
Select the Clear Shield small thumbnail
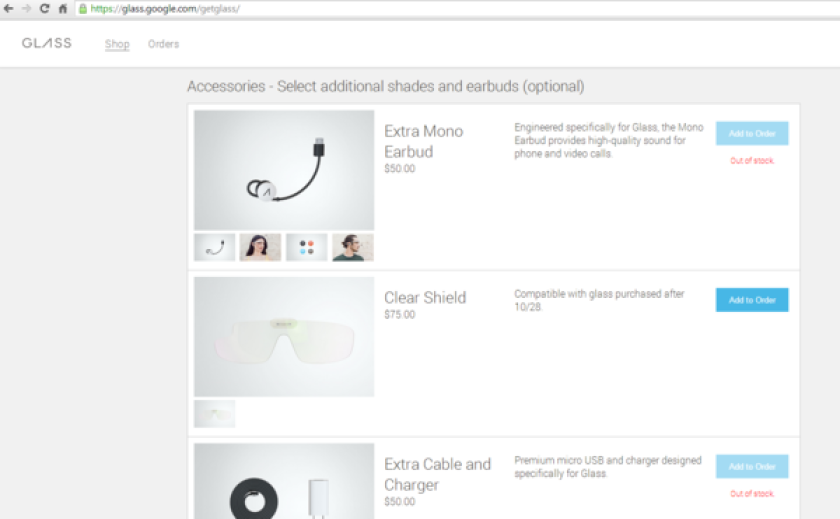click(x=214, y=414)
